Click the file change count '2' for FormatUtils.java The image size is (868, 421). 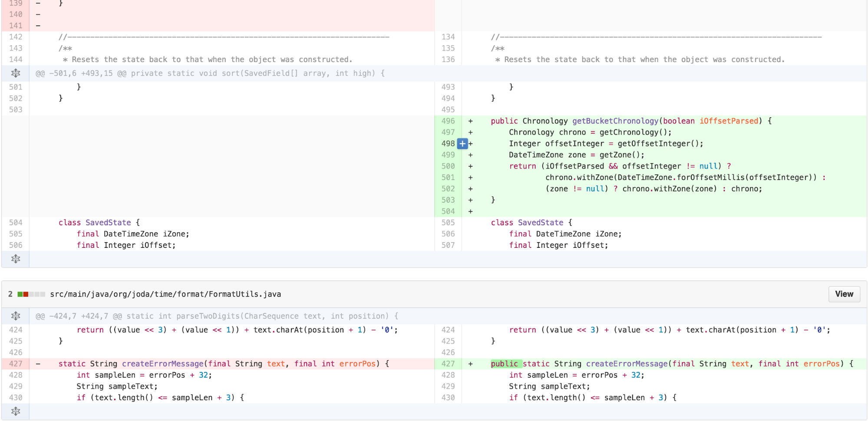pos(10,294)
